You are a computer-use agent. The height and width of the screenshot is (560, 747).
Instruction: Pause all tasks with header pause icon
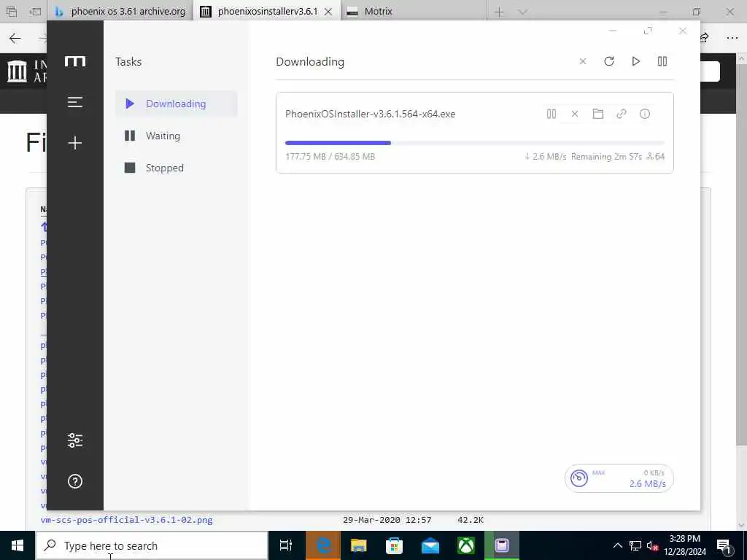[x=662, y=61]
